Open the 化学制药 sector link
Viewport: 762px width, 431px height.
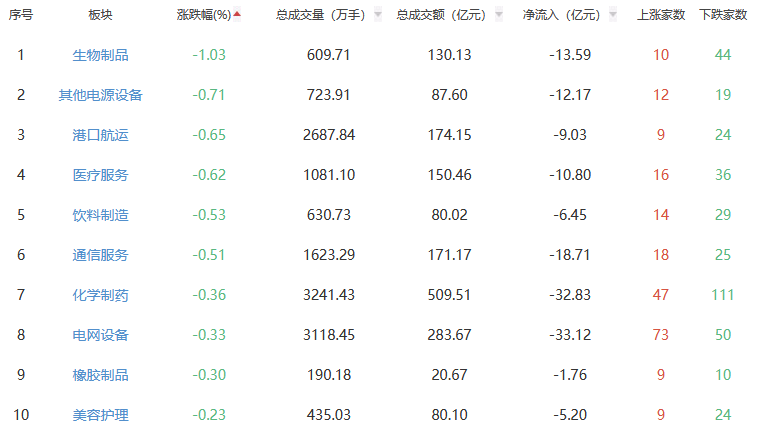[x=101, y=295]
